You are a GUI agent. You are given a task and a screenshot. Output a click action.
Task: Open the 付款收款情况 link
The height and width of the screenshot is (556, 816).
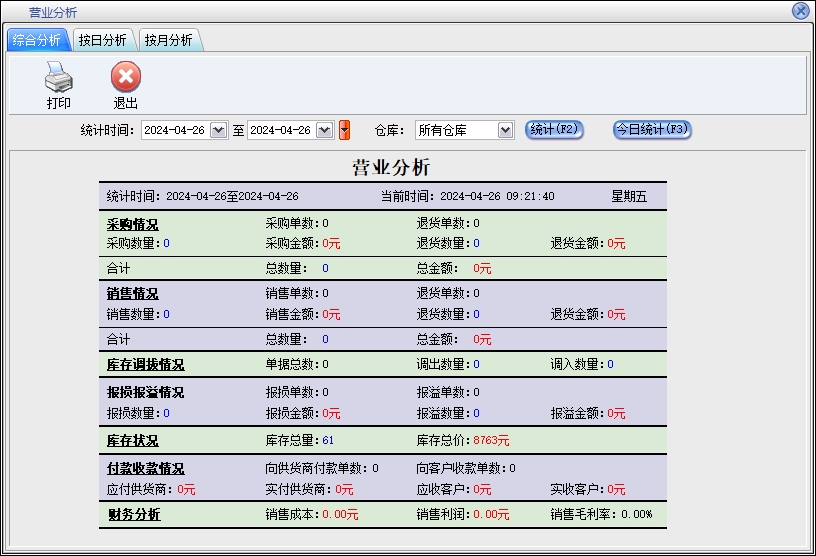pyautogui.click(x=145, y=469)
